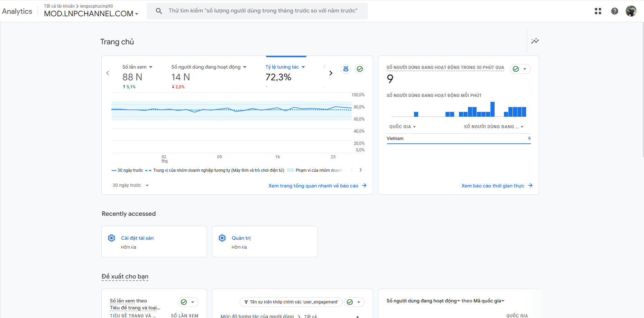Expand the QUỐC GIA dimension dropdown
This screenshot has height=318, width=644.
click(x=403, y=127)
